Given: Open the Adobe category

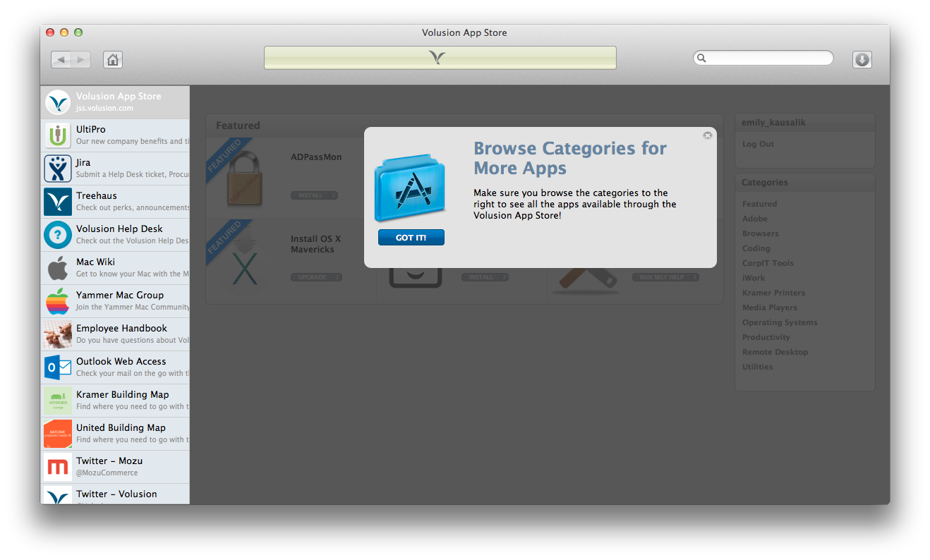Looking at the screenshot, I should coord(755,219).
